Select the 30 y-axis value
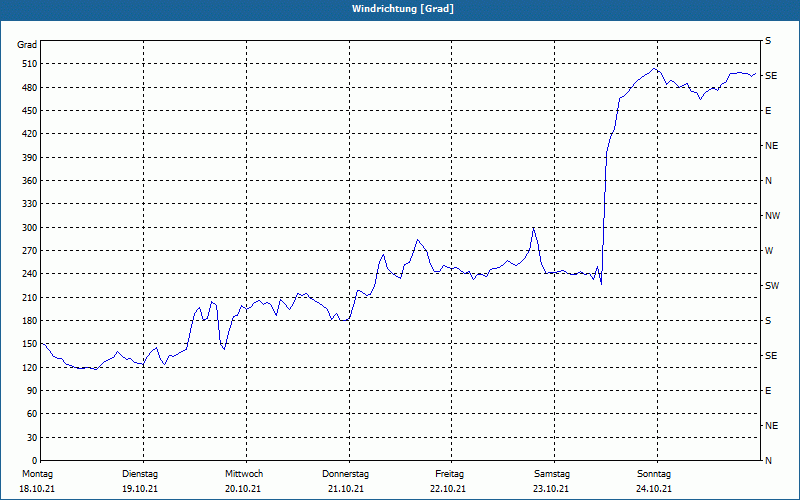The width and height of the screenshot is (800, 500). tap(31, 437)
